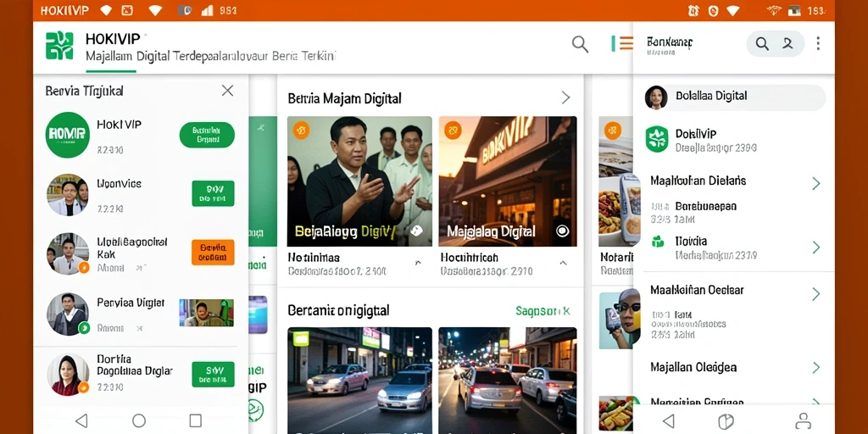Click the Uoanvice row avatar

click(x=68, y=195)
